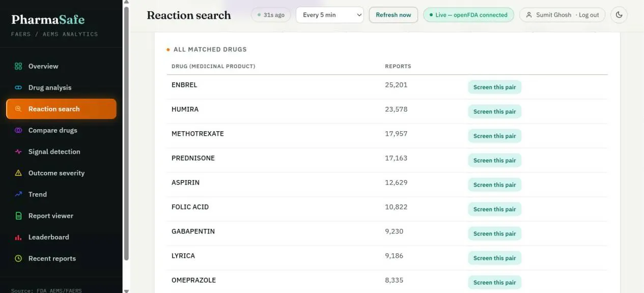Select the HUMIRA drug name
This screenshot has height=293, width=644.
click(x=185, y=109)
